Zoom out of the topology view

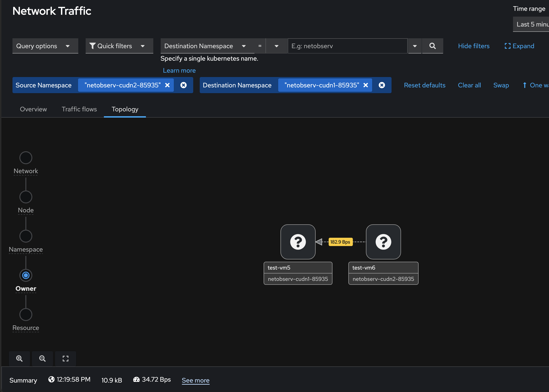tap(42, 358)
